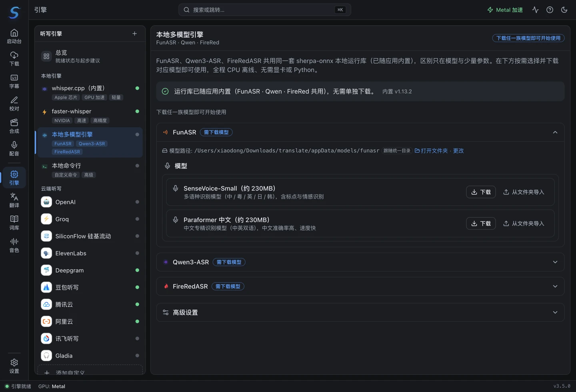Expand 高级设置 advanced settings chevron
Screen dimensions: 576x392
[555, 312]
